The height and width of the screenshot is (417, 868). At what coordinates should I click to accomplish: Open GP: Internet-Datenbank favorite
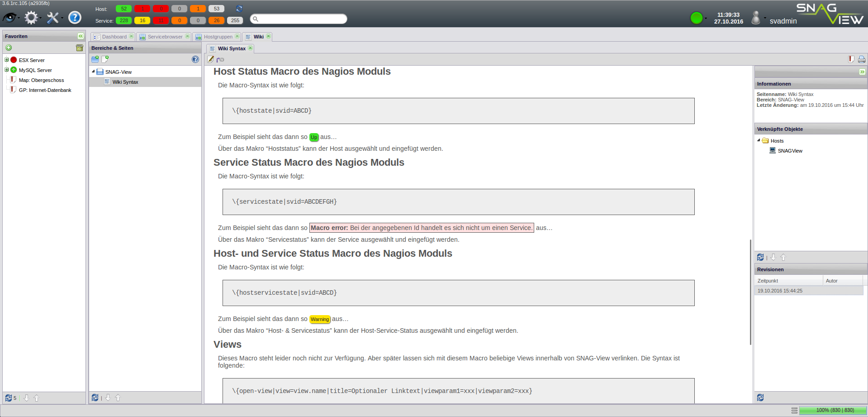(45, 90)
